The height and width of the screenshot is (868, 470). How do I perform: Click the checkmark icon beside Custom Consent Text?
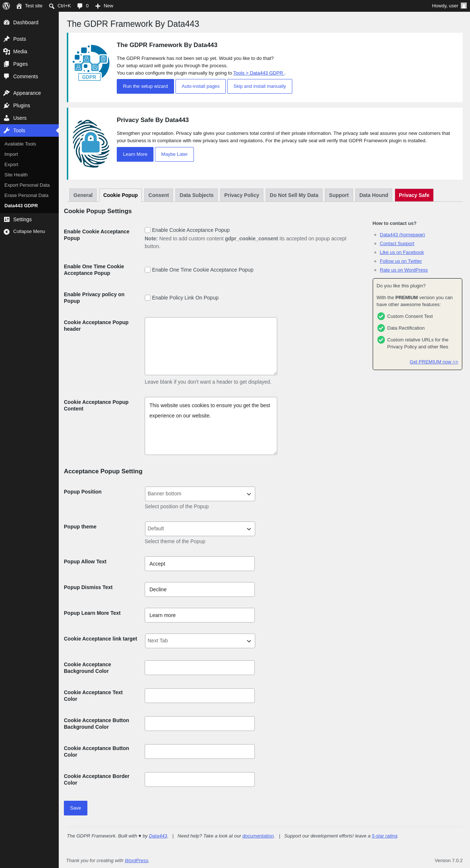coord(381,316)
